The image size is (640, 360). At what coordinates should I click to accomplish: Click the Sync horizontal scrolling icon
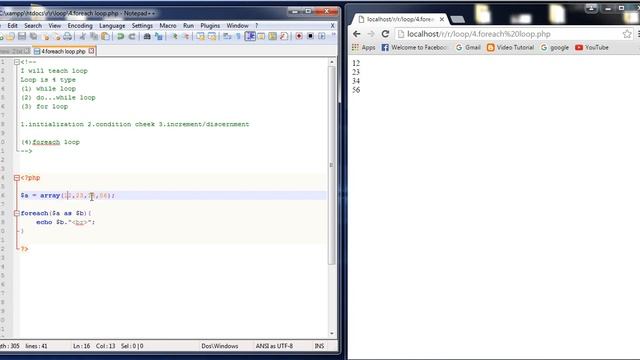pyautogui.click(x=212, y=36)
